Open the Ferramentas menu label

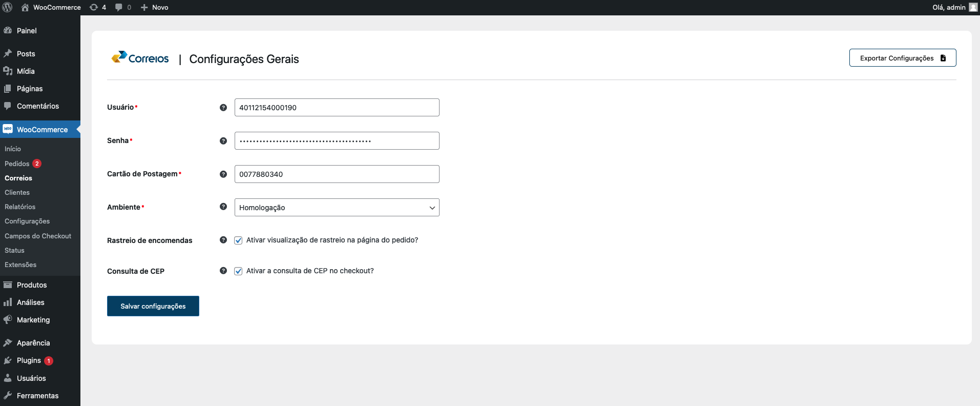[x=37, y=396]
